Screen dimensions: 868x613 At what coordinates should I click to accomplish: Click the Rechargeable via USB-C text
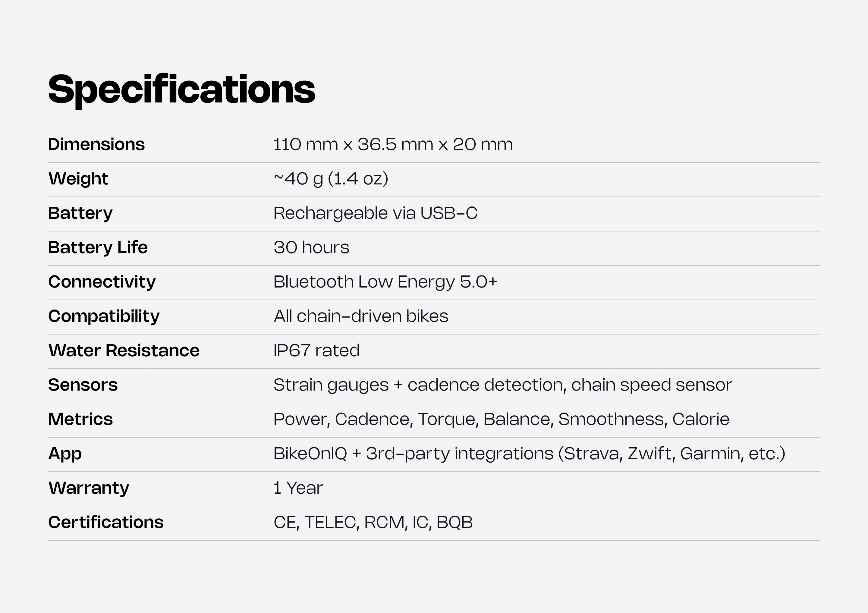click(x=375, y=213)
